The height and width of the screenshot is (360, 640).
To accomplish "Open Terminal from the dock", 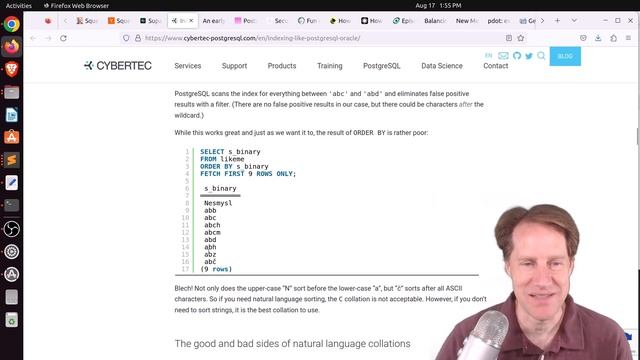I will (x=11, y=205).
